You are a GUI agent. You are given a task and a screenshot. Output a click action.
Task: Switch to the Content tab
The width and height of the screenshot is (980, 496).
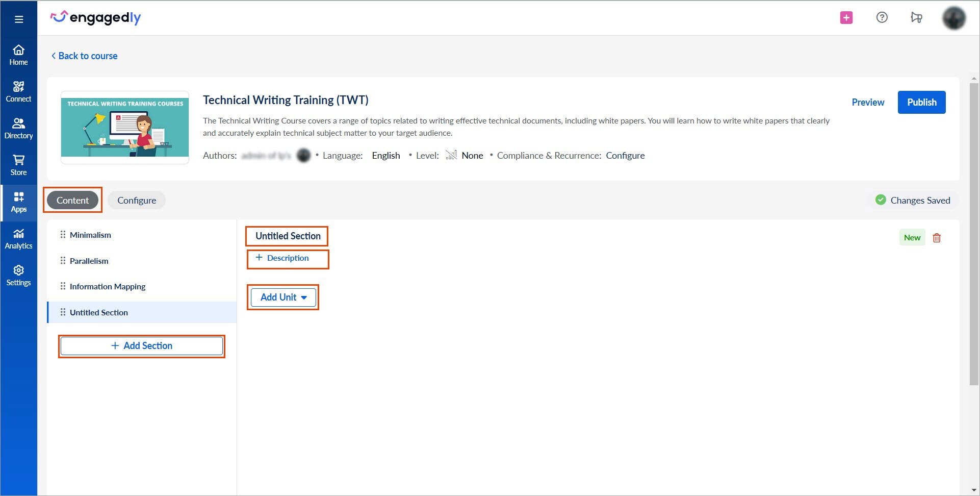pos(72,200)
